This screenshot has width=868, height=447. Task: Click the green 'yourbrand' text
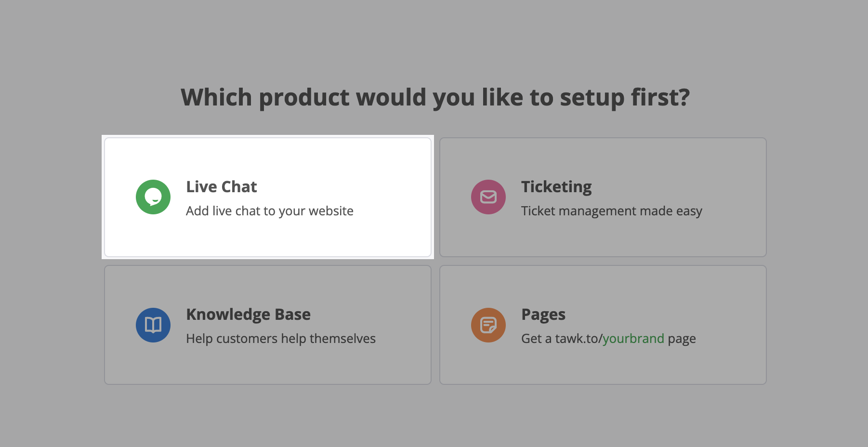point(633,339)
